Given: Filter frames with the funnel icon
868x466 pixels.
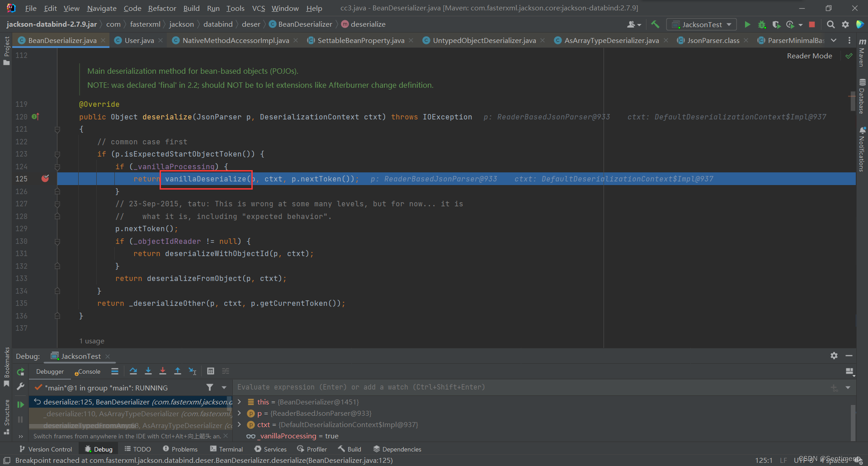Looking at the screenshot, I should point(210,387).
